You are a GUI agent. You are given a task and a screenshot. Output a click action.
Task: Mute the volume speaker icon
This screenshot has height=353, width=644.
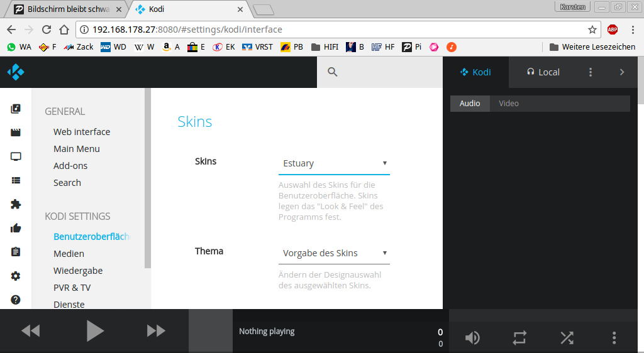click(x=472, y=338)
